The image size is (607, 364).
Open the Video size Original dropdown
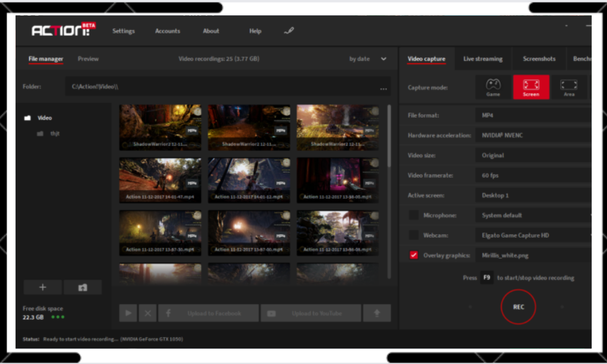[x=533, y=155]
